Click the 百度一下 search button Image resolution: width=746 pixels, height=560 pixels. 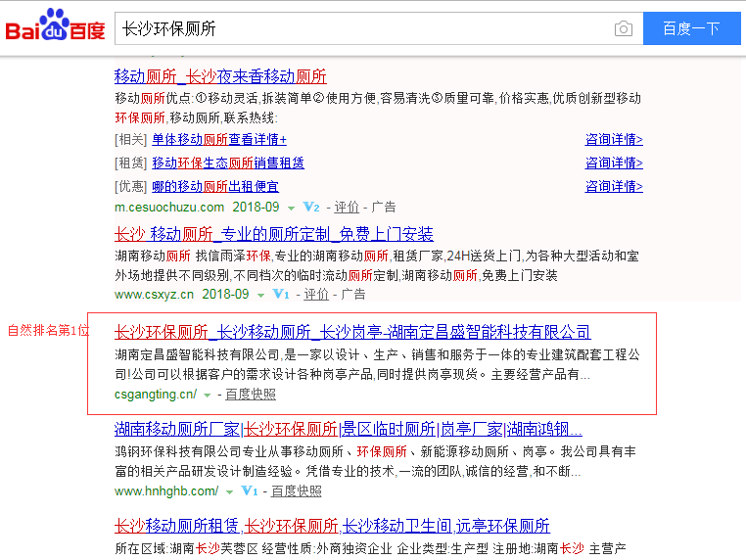(x=692, y=29)
